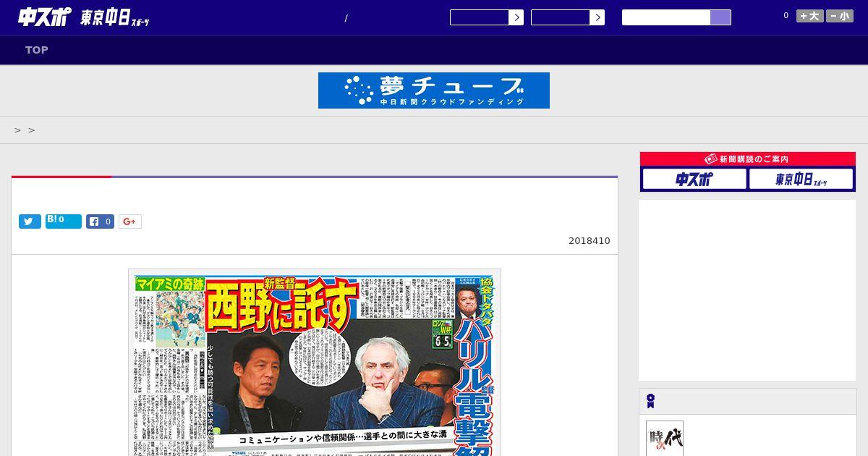Share article via Twitter bird icon

pos(30,221)
